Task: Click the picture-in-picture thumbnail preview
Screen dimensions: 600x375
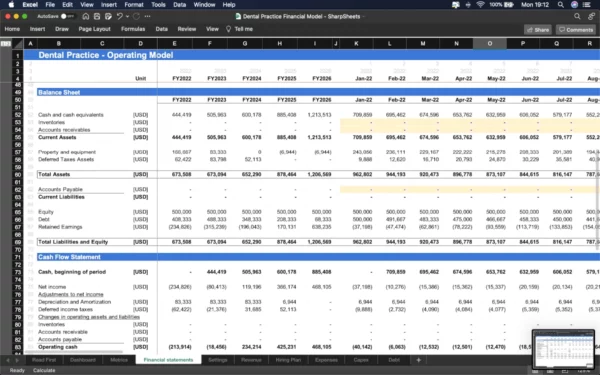Action: coord(563,348)
